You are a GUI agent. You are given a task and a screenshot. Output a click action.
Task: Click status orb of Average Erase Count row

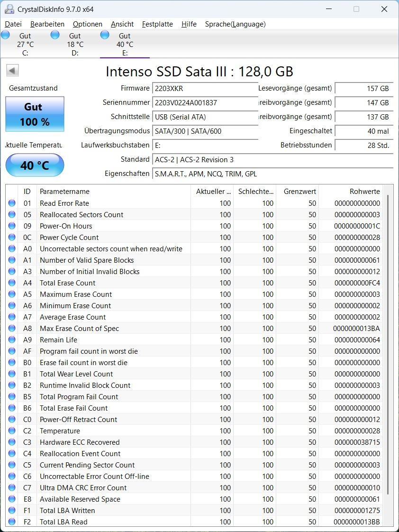click(12, 317)
